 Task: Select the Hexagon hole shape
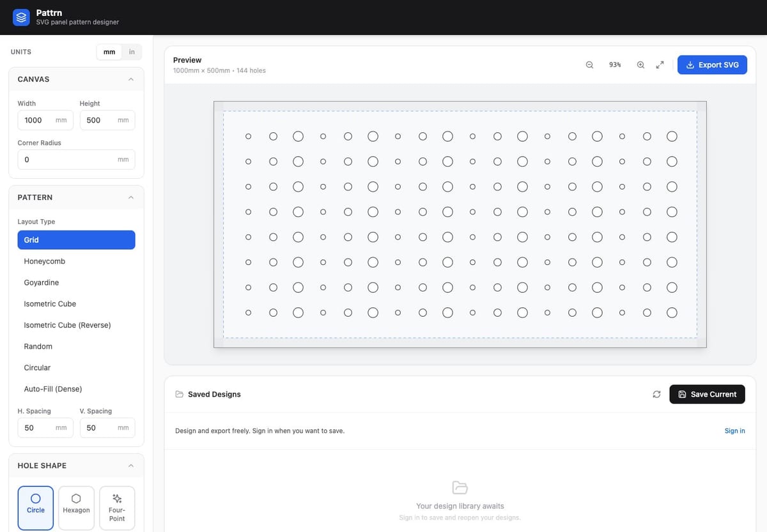(x=77, y=508)
